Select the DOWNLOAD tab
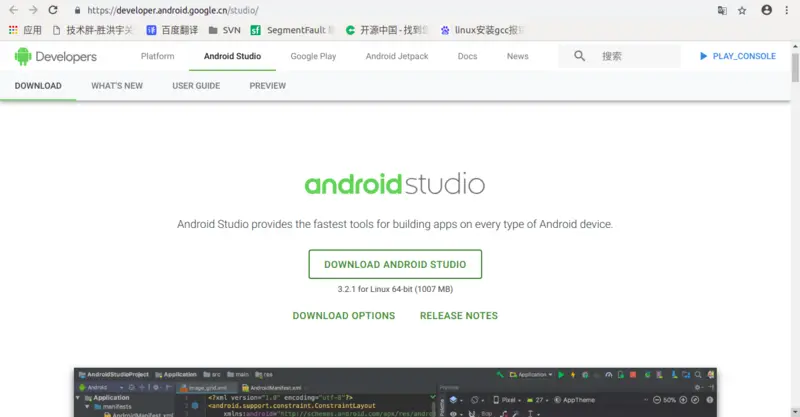The height and width of the screenshot is (417, 800). (38, 86)
